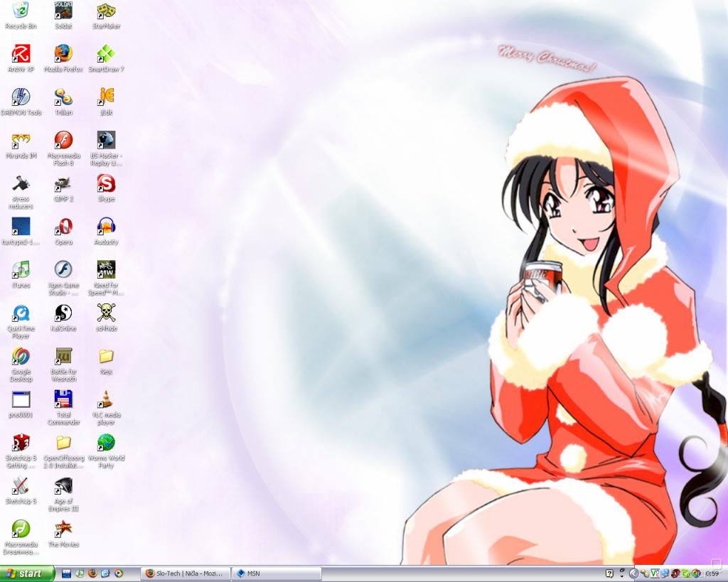Launch Internet Explorer from Quick Launch

click(105, 573)
